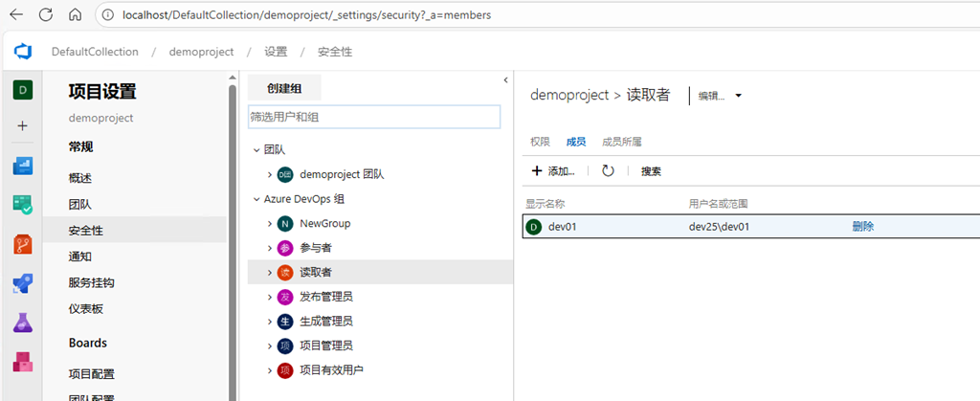Image resolution: width=980 pixels, height=401 pixels.
Task: Open Test Plans flask icon in sidebar
Action: [x=23, y=323]
